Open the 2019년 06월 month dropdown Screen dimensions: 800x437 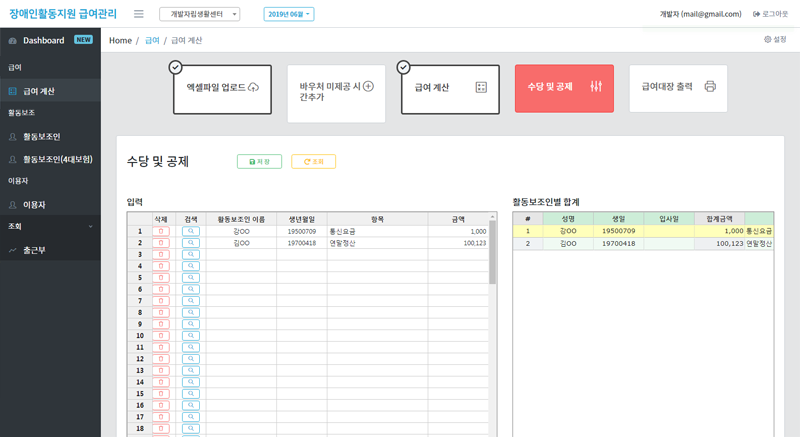point(289,14)
